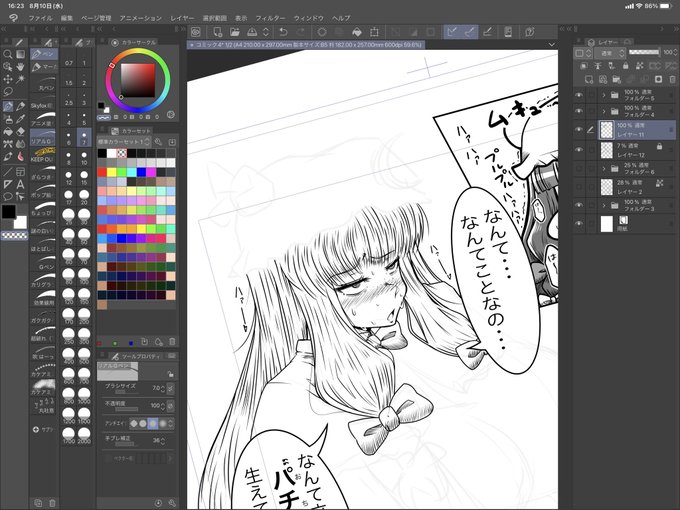Adjust the stabilization value stepper
Image resolution: width=680 pixels, height=510 pixels.
pyautogui.click(x=163, y=441)
